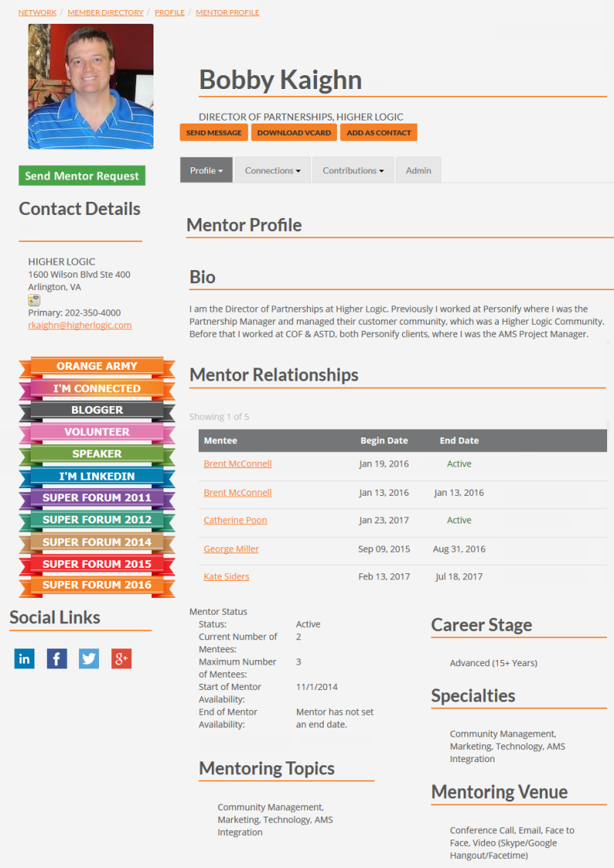Click the Volunteer ribbon badge
Image resolution: width=614 pixels, height=868 pixels.
97,432
